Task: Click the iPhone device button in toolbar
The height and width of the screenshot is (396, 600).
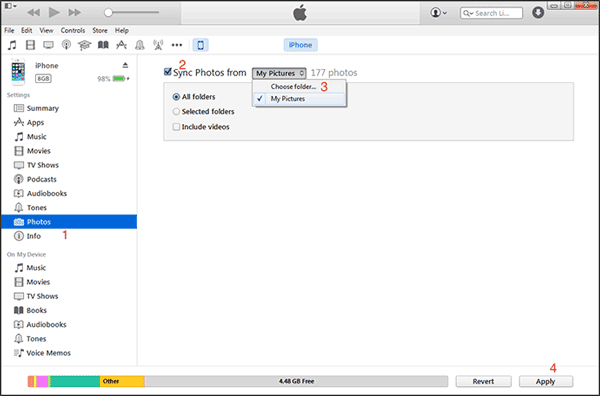Action: point(201,45)
